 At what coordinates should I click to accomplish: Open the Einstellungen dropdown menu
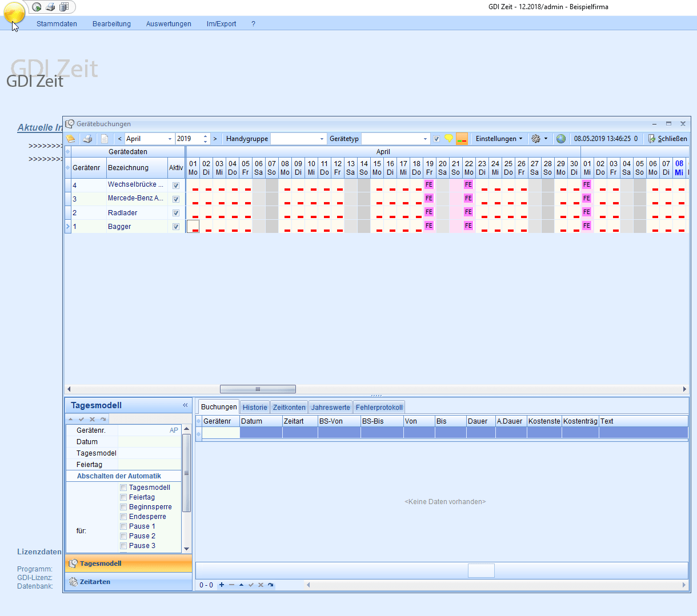[x=499, y=139]
